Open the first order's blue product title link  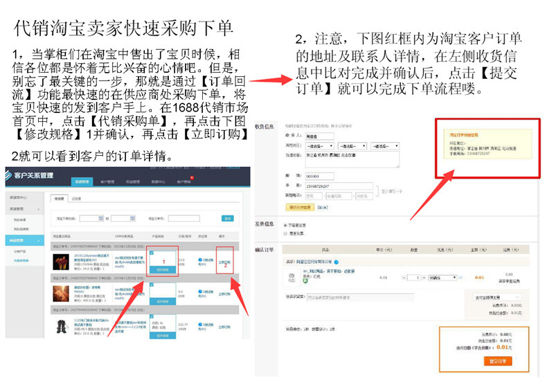pyautogui.click(x=91, y=258)
